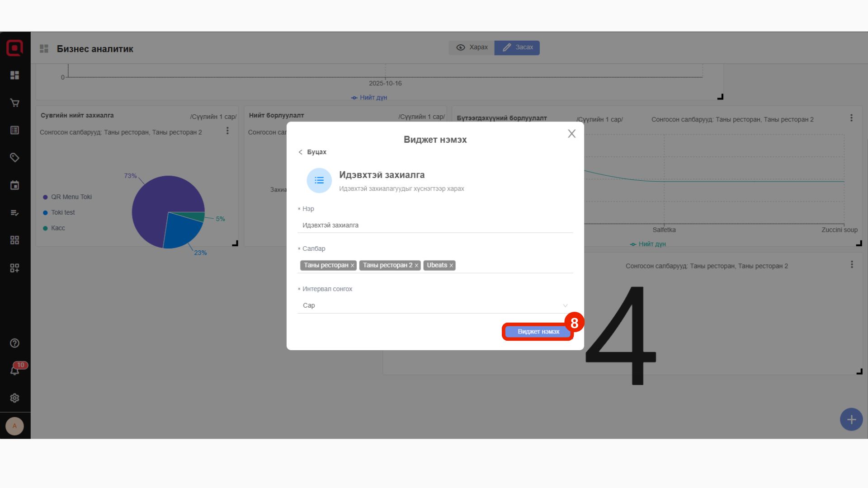Switch to Харах view mode
The height and width of the screenshot is (488, 868).
coord(472,47)
